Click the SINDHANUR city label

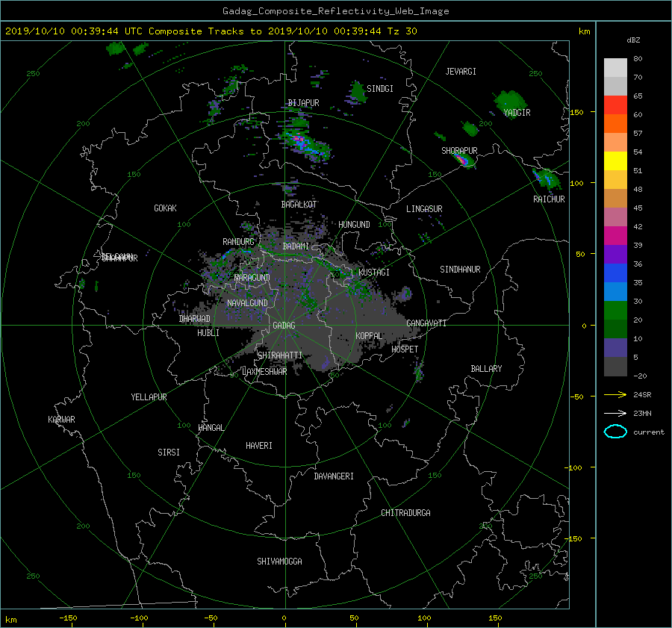460,270
